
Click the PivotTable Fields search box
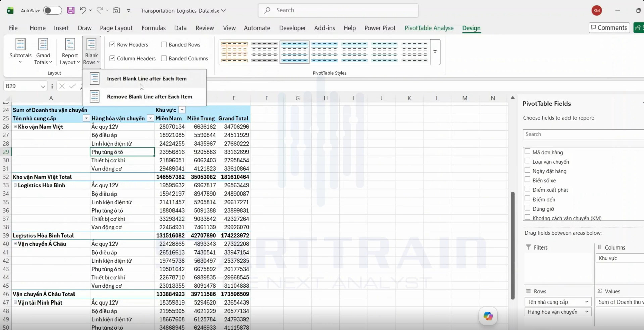tap(583, 134)
